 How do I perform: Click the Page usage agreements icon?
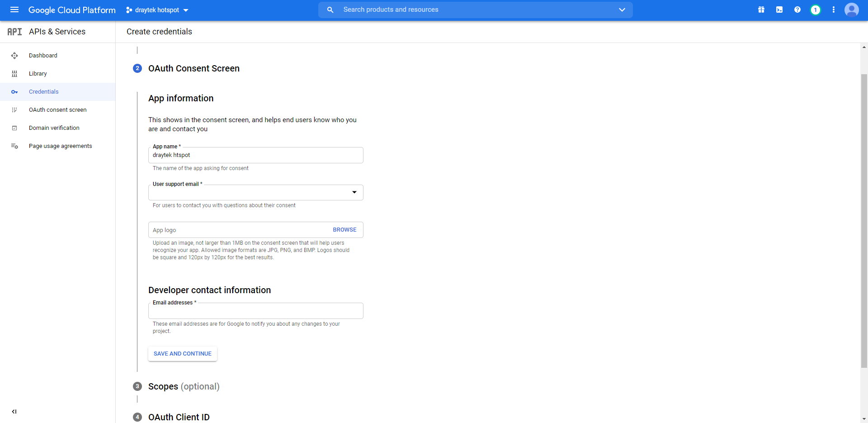pos(14,146)
